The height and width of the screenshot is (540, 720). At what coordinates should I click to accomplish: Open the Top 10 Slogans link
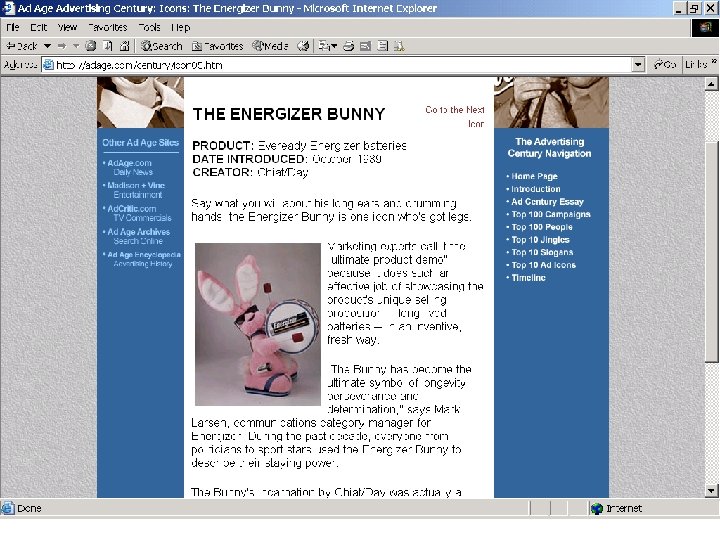coord(542,253)
